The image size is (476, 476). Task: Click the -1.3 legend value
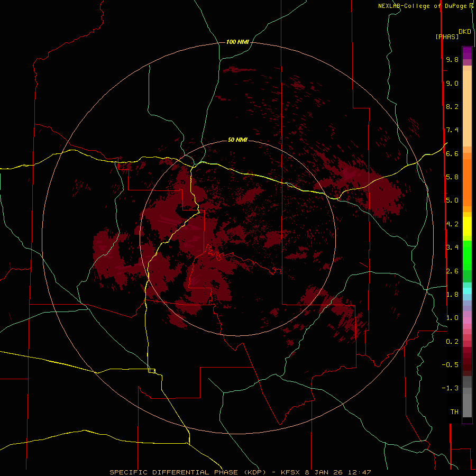pyautogui.click(x=450, y=388)
